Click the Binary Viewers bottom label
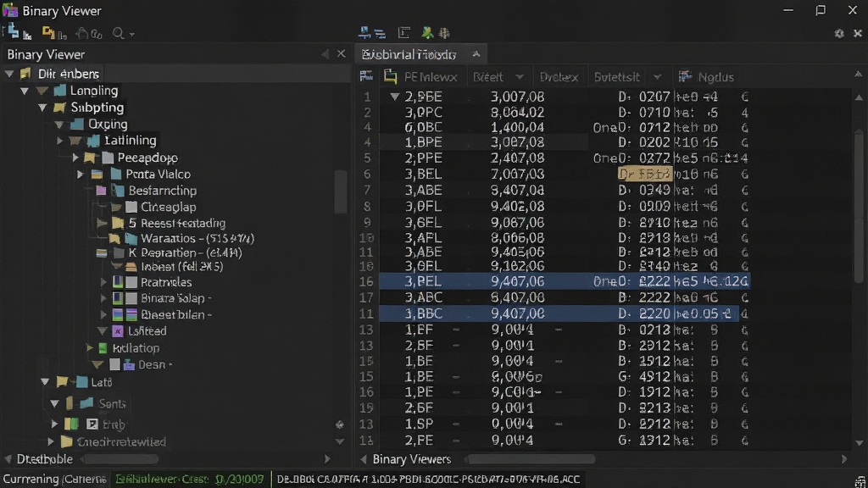 pos(411,459)
